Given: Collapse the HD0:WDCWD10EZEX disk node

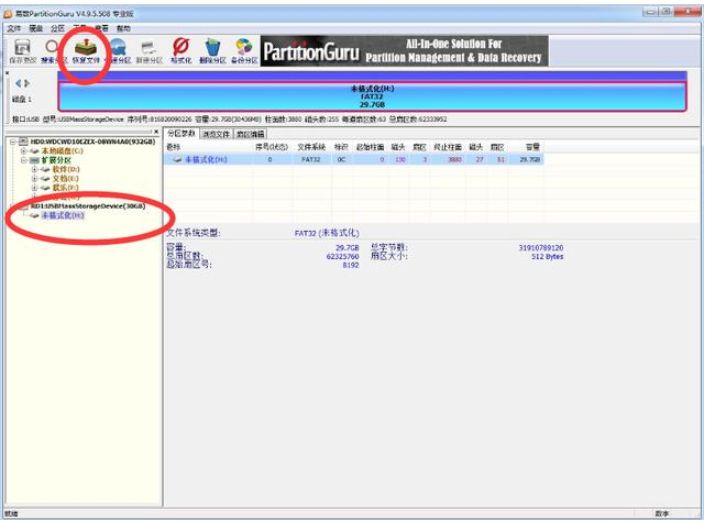Looking at the screenshot, I should [13, 142].
